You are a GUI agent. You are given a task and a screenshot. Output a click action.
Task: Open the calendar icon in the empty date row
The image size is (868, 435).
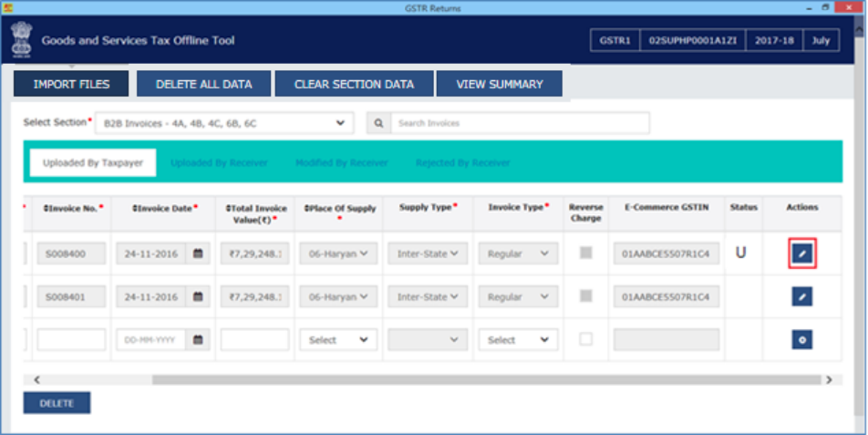pyautogui.click(x=198, y=340)
